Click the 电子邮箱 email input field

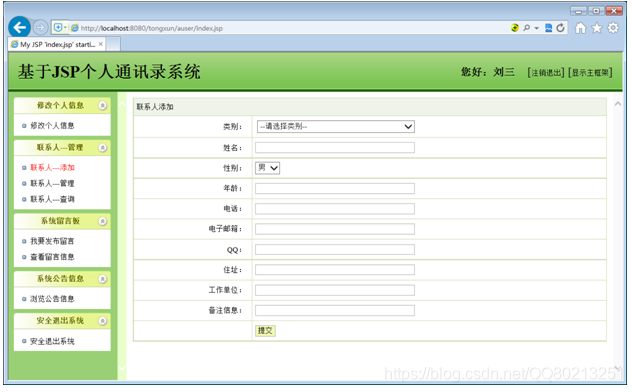(x=335, y=229)
